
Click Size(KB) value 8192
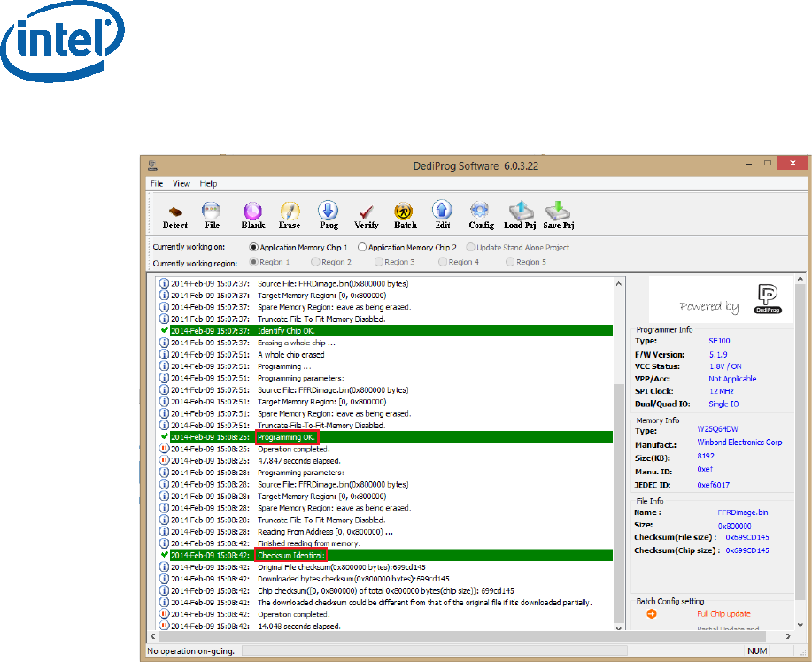click(706, 456)
